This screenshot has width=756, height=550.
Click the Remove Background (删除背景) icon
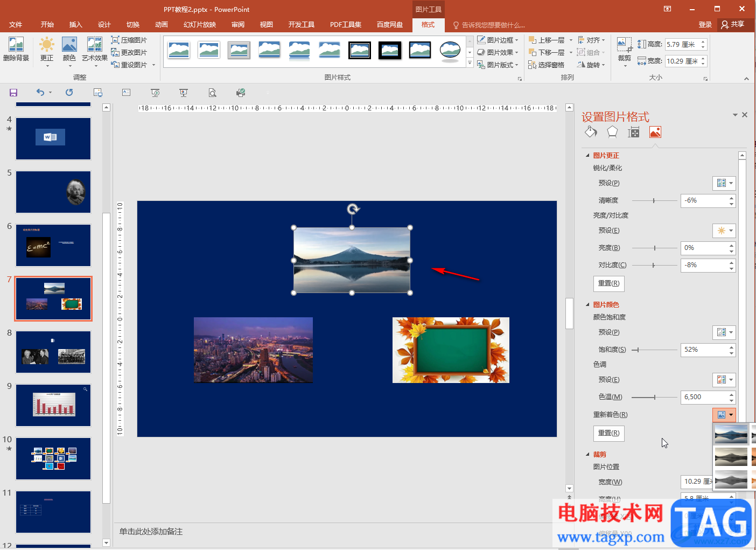pyautogui.click(x=16, y=50)
